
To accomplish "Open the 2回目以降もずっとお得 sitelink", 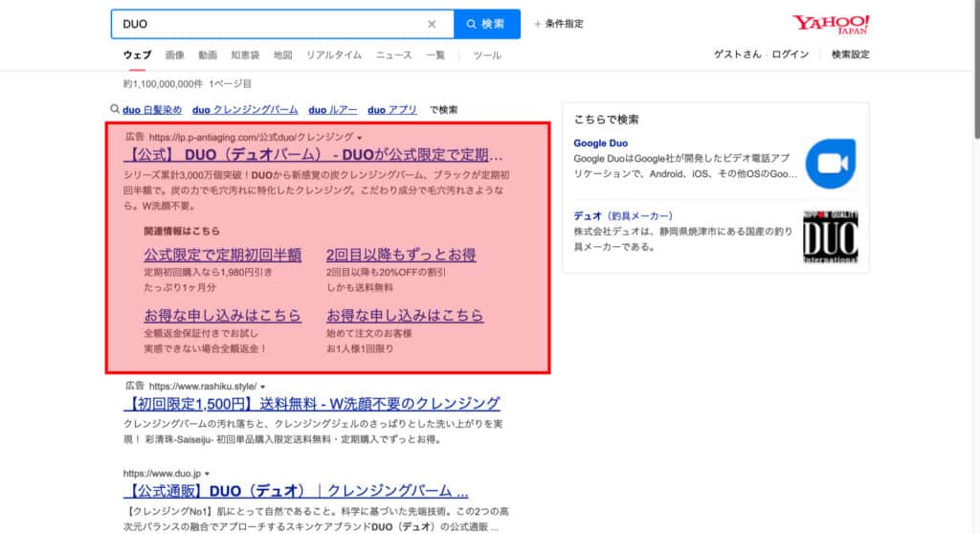I will click(401, 255).
